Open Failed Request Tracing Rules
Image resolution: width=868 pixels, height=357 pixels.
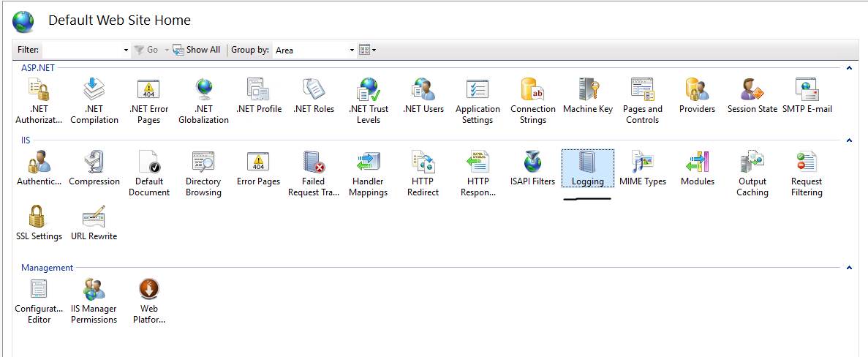coord(313,174)
